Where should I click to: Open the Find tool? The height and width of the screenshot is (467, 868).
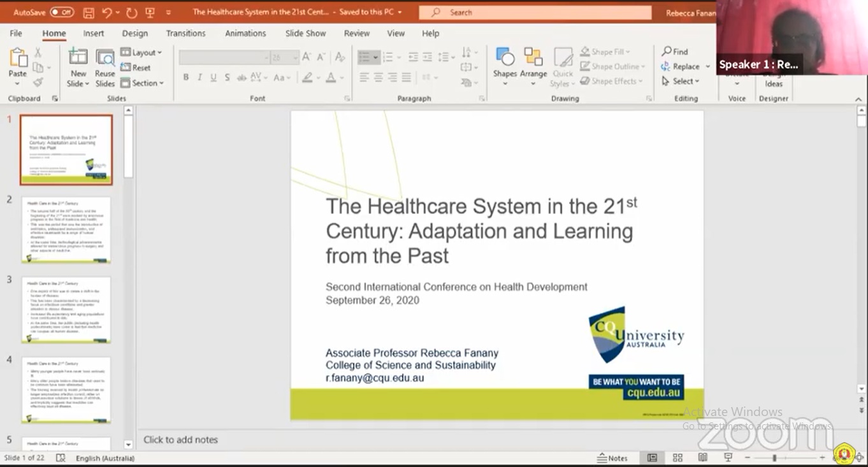point(675,52)
